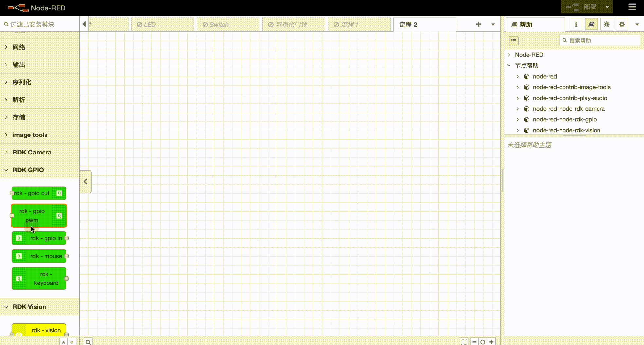Open the configuration nodes gear icon
The width and height of the screenshot is (644, 345).
622,24
